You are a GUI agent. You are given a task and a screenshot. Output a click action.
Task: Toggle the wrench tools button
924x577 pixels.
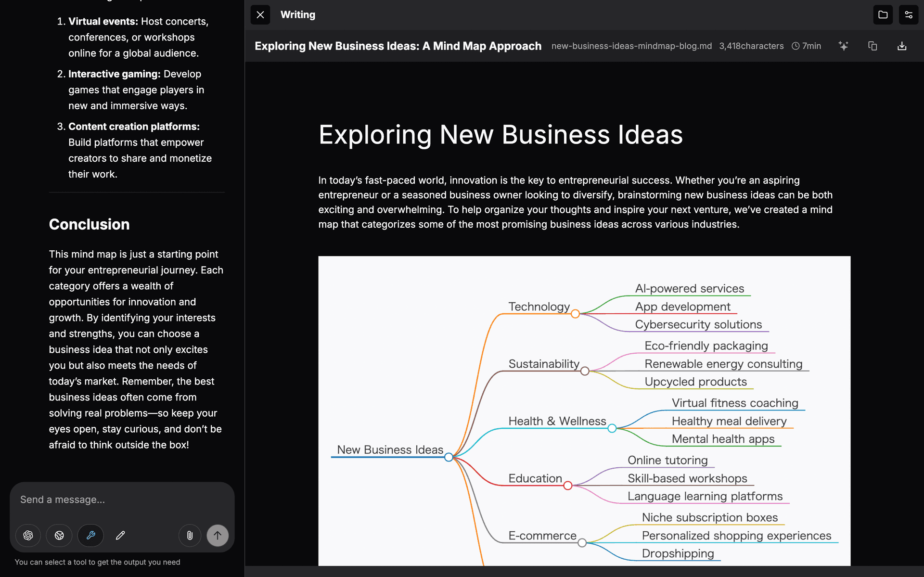[x=90, y=535]
